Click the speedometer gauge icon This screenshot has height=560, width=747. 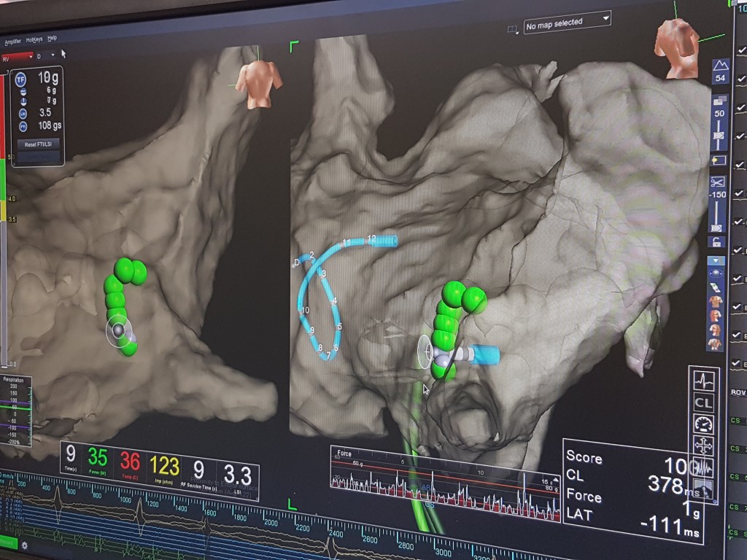pyautogui.click(x=704, y=424)
